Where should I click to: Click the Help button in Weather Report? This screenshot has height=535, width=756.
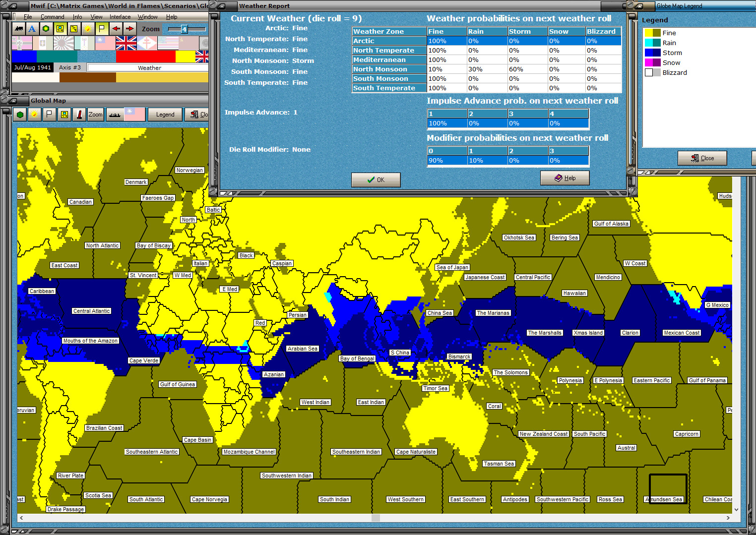(565, 178)
